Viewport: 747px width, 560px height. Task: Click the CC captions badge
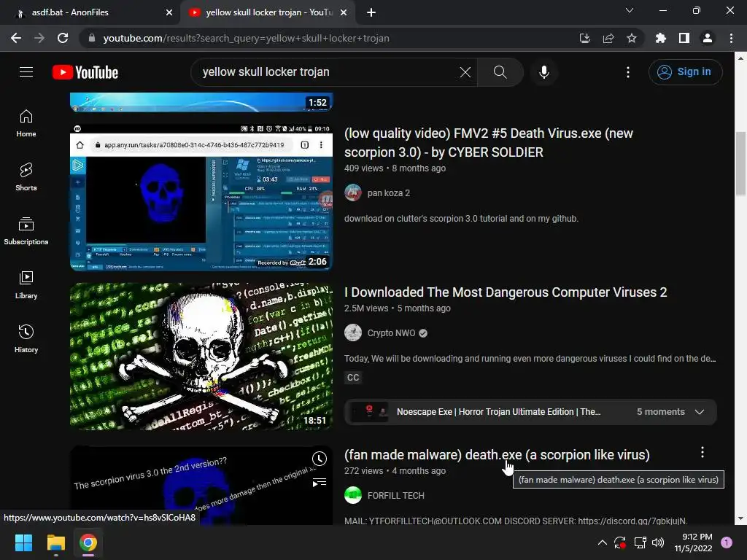tap(353, 378)
